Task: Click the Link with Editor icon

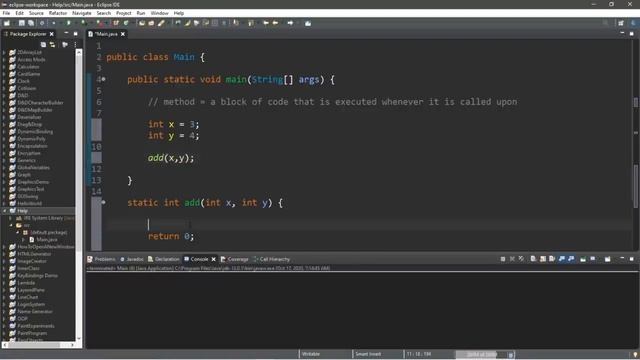Action: [52, 44]
